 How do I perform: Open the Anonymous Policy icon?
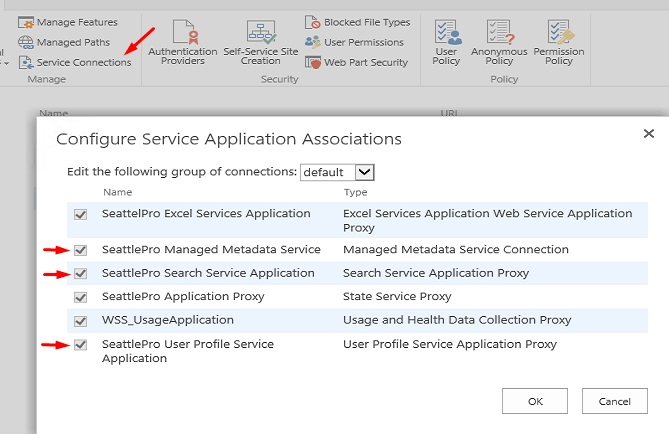click(x=500, y=32)
